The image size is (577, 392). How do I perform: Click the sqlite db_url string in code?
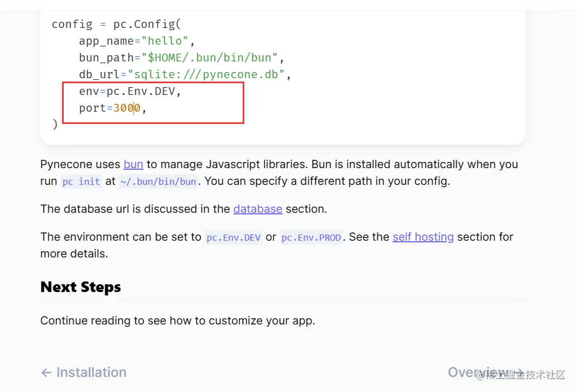(x=206, y=74)
